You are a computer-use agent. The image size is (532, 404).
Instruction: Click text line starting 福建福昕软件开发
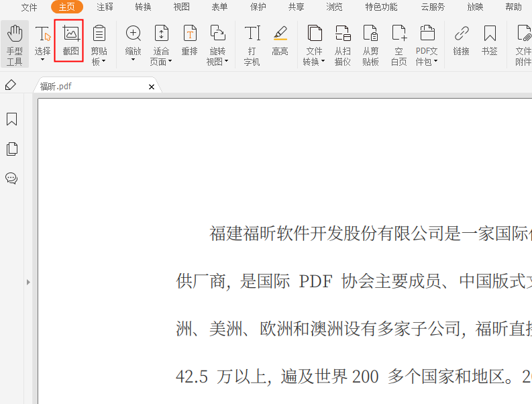370,234
